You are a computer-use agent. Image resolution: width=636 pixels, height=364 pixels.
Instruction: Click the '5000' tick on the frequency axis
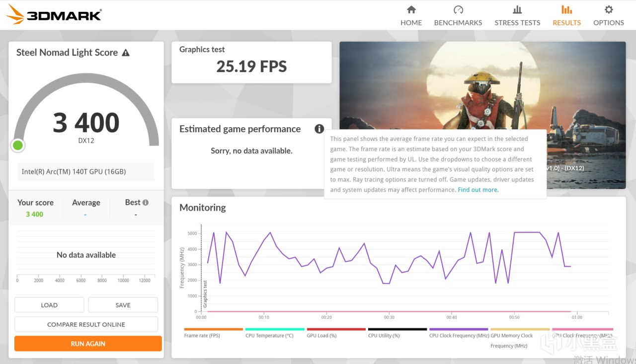192,233
